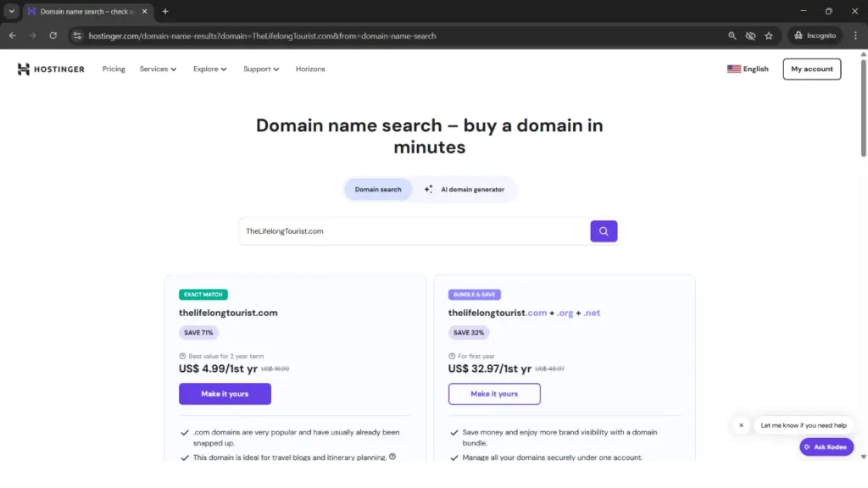868x488 pixels.
Task: Open a new browser tab
Action: pyautogui.click(x=165, y=12)
